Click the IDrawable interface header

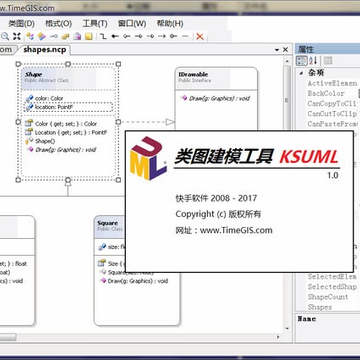[x=216, y=79]
